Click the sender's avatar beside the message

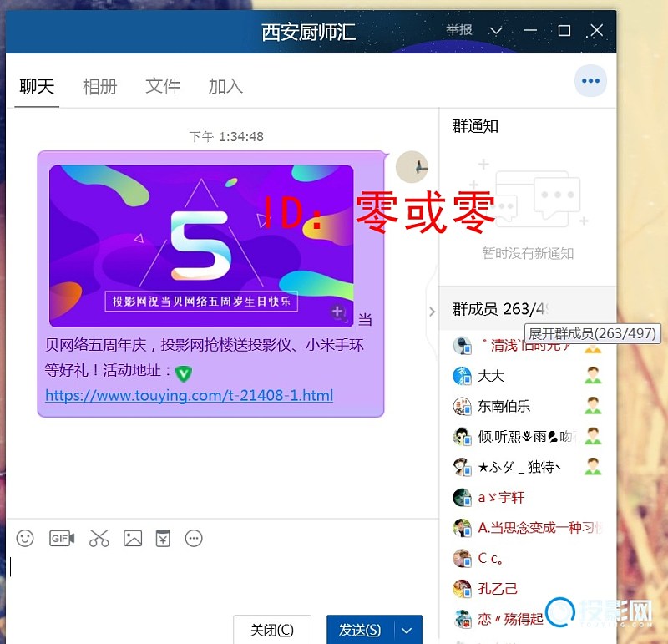[x=412, y=167]
